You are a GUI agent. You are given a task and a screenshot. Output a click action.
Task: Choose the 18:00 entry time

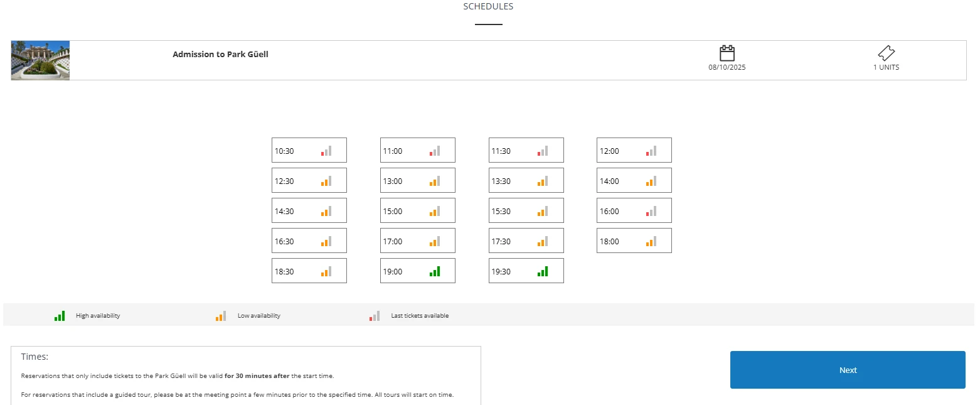tap(634, 241)
